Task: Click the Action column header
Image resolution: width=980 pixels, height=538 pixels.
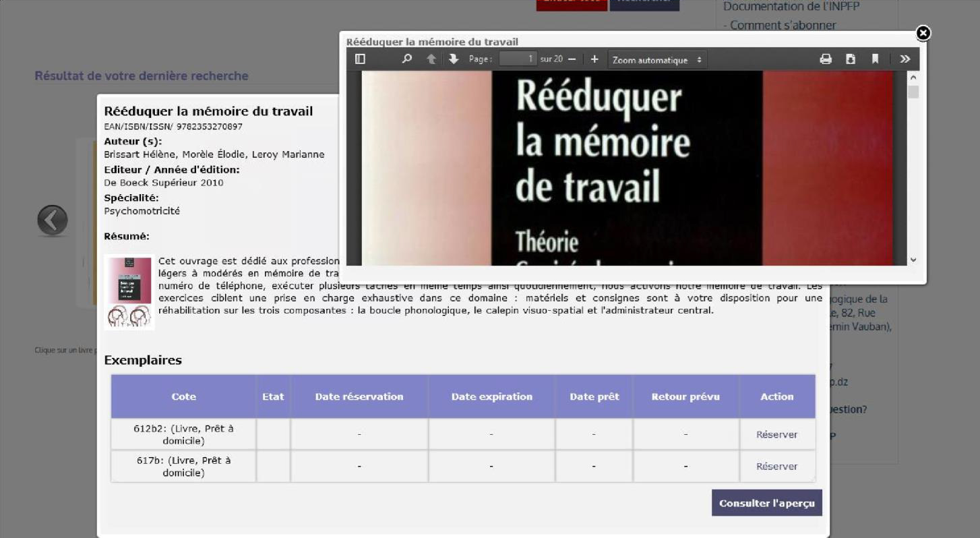Action: click(777, 396)
